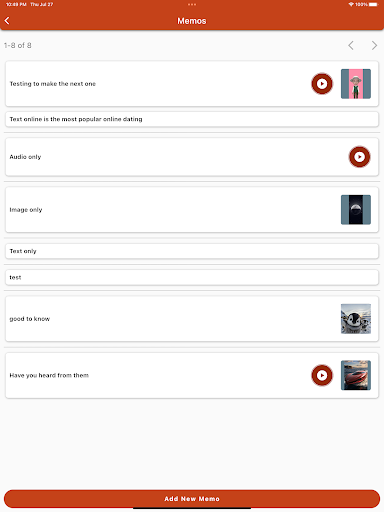Screen dimensions: 384x512
Task: Open the red car thumbnail image
Action: [356, 375]
